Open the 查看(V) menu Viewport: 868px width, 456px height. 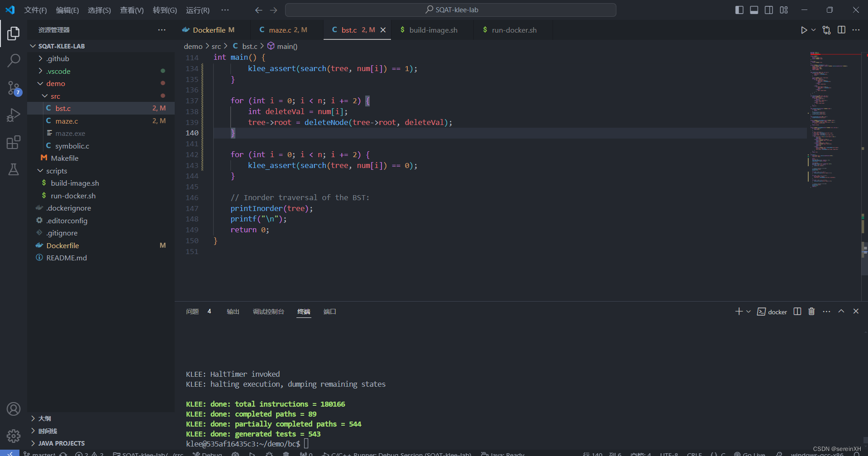[132, 10]
